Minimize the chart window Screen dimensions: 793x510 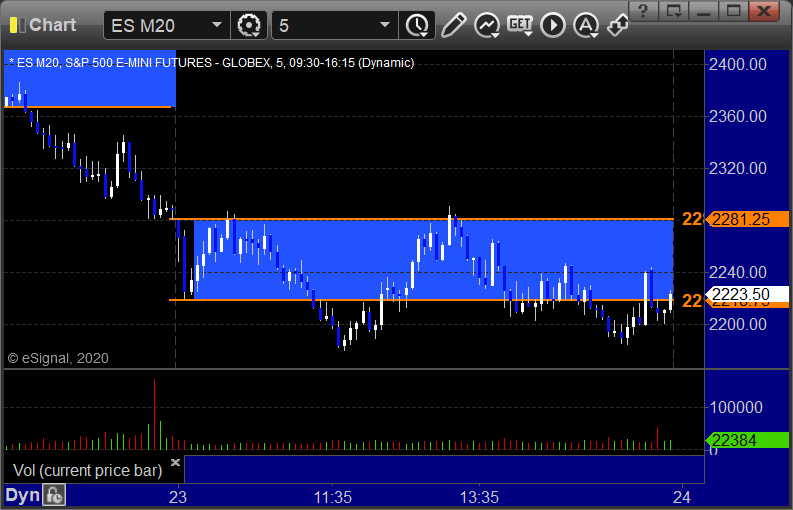point(703,10)
